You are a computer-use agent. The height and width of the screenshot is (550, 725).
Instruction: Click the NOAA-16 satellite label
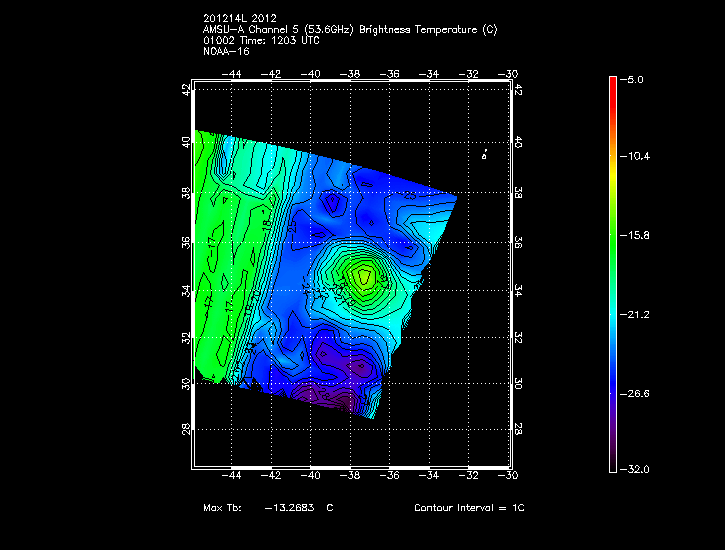tap(225, 52)
